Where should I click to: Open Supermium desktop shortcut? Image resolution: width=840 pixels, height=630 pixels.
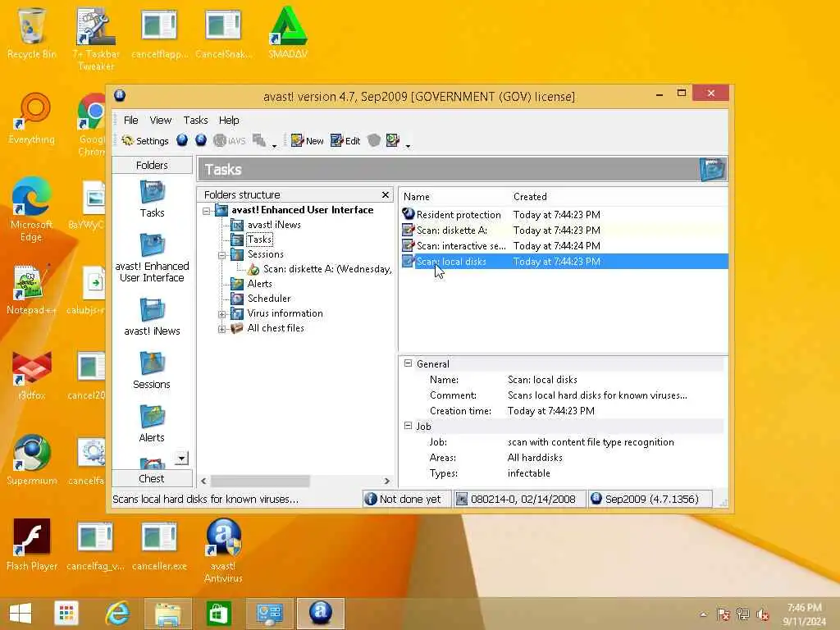pyautogui.click(x=32, y=459)
